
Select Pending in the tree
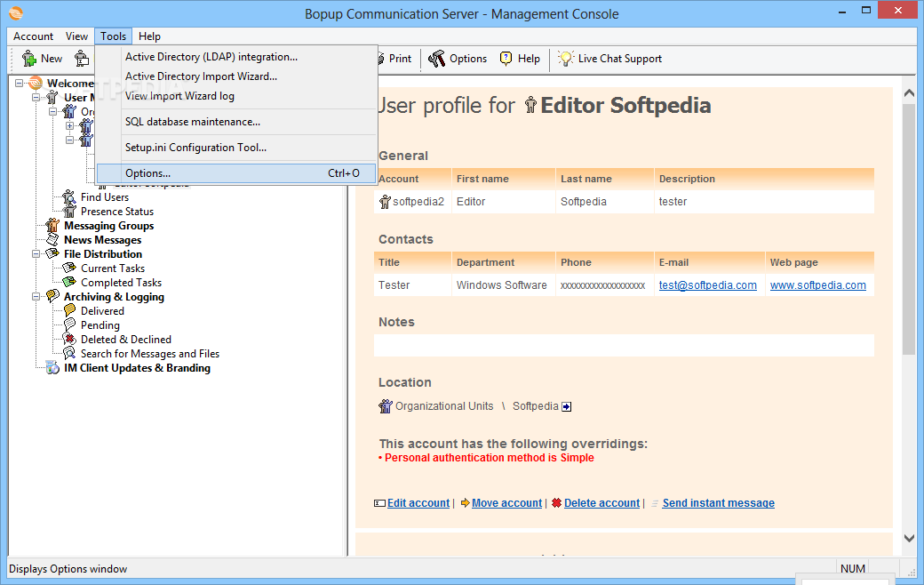(x=100, y=325)
